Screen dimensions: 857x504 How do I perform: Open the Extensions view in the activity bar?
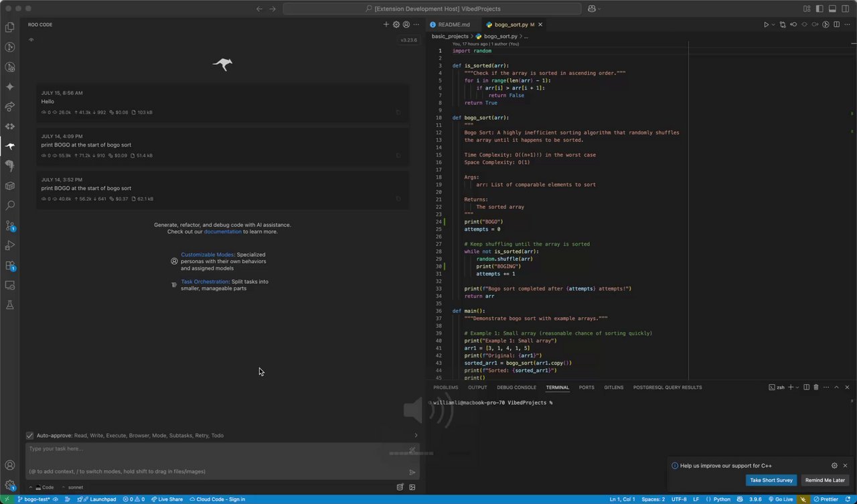click(x=10, y=265)
